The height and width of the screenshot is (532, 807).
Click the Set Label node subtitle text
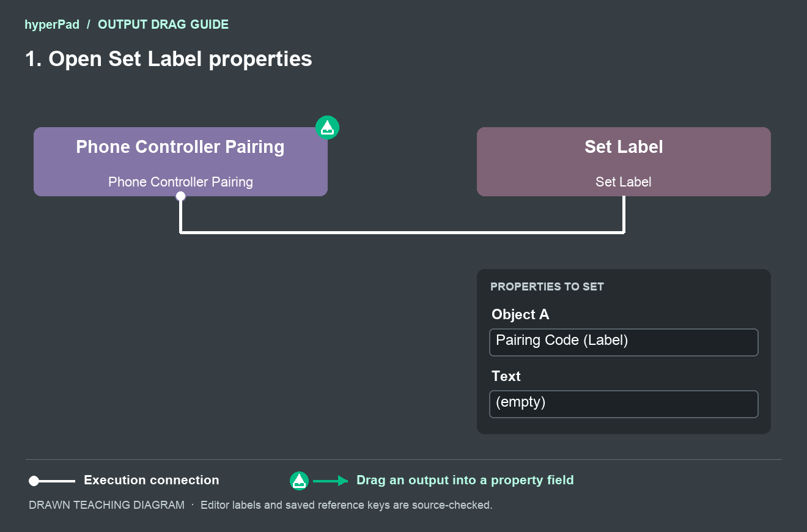click(x=624, y=182)
